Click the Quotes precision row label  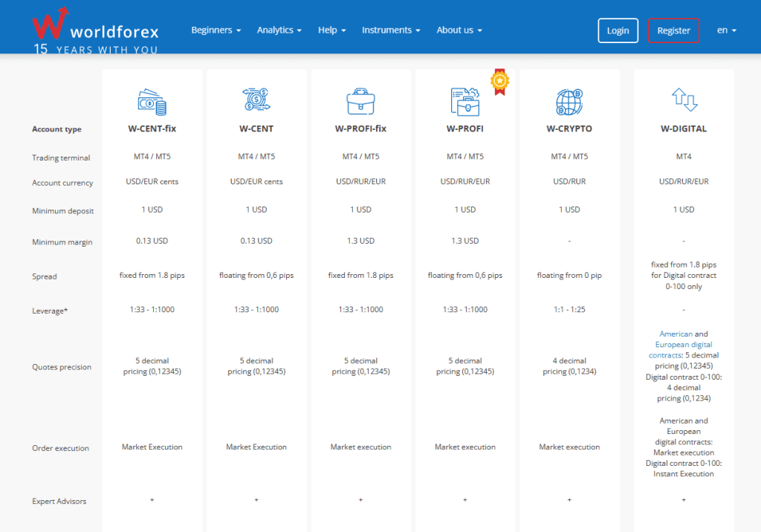[62, 367]
